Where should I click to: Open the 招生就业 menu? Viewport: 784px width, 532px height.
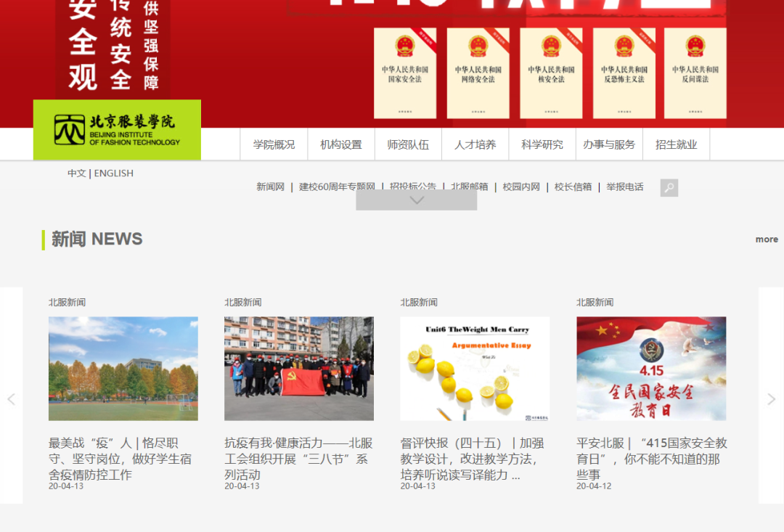pos(676,144)
